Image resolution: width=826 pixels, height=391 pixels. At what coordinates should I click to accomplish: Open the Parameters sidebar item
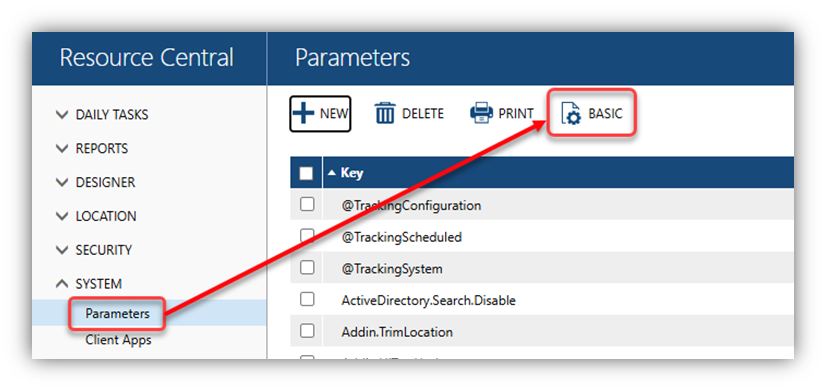tap(117, 314)
